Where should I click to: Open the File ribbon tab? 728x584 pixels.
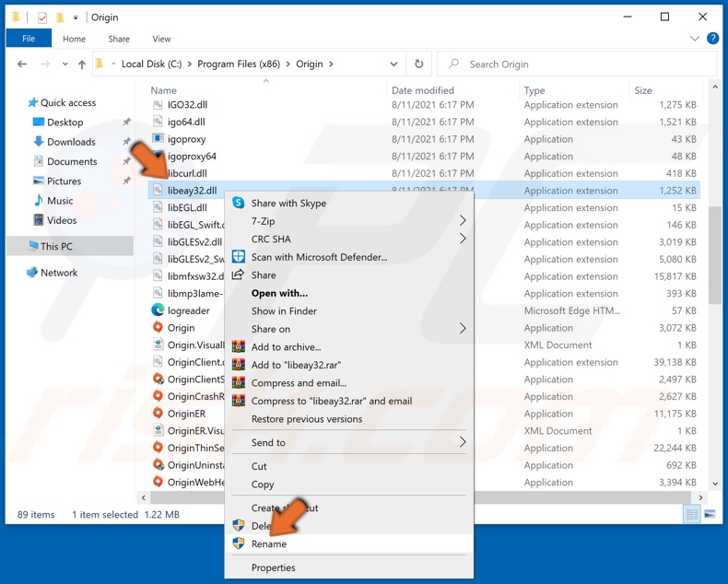[29, 39]
